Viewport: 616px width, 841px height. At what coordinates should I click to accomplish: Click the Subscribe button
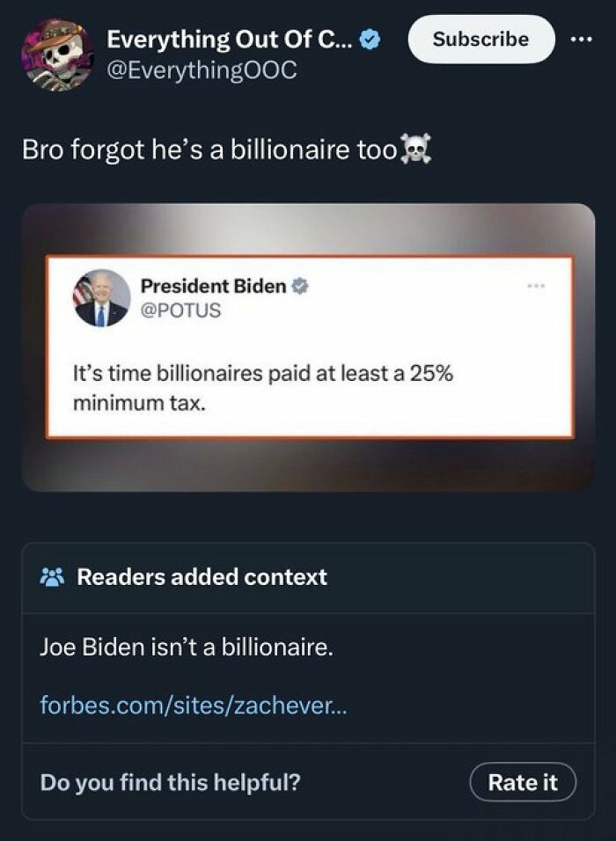tap(480, 39)
